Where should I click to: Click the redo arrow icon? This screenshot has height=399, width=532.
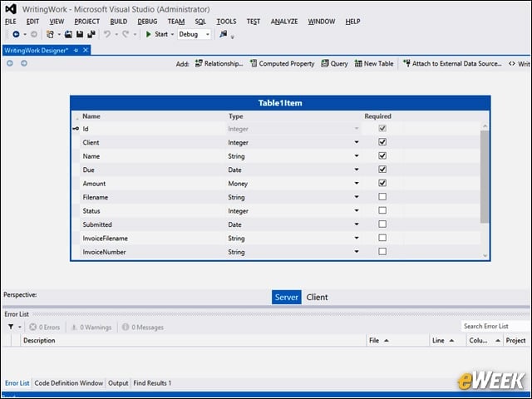(x=126, y=34)
